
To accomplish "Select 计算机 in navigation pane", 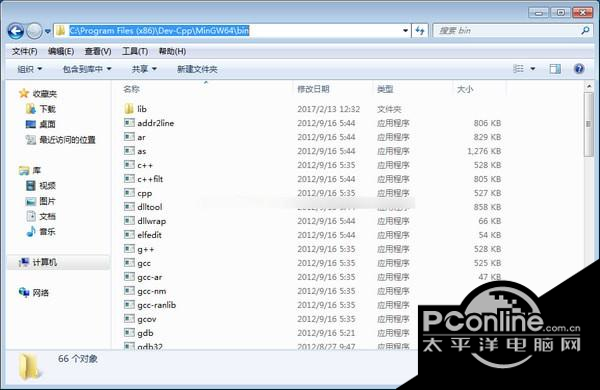I will tap(38, 262).
